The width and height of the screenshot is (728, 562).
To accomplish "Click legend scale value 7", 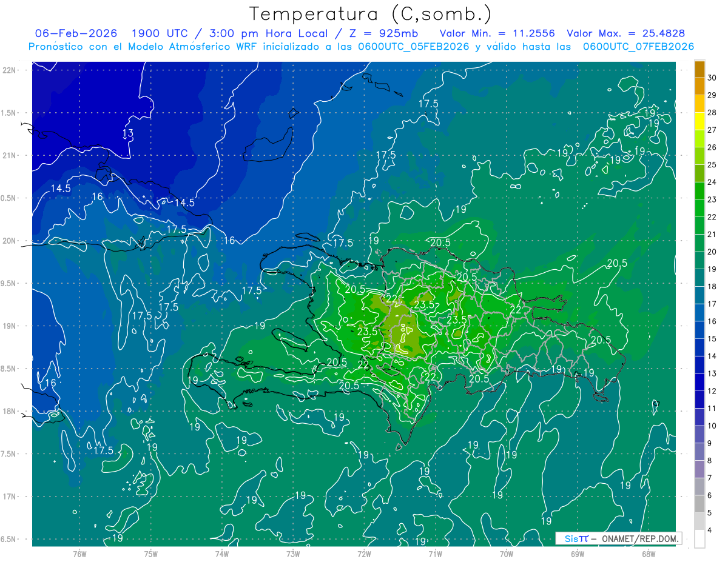I will click(x=710, y=478).
